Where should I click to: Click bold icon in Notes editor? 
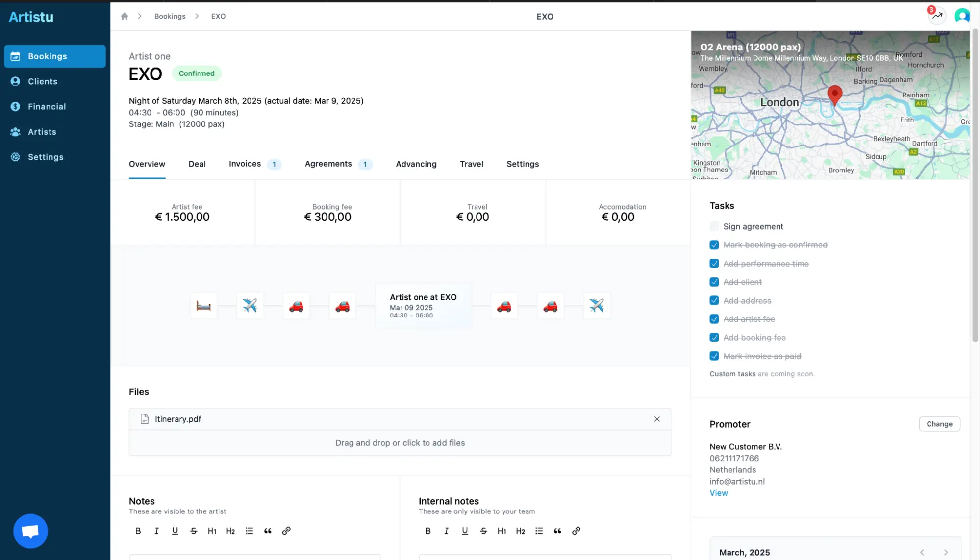pyautogui.click(x=138, y=531)
